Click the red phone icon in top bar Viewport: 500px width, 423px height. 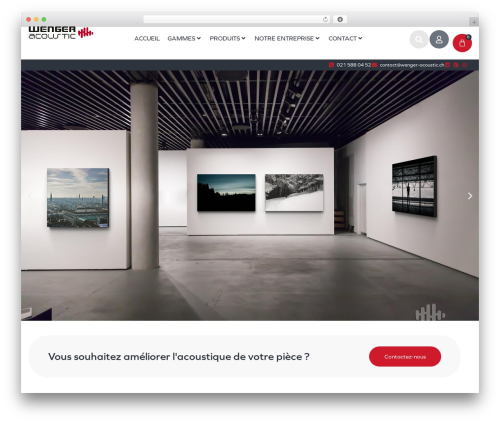(x=331, y=65)
